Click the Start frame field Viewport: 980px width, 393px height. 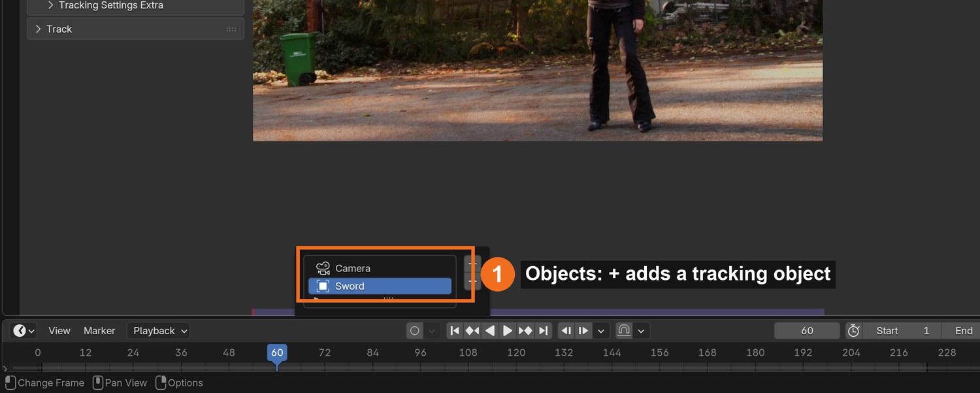(x=901, y=331)
